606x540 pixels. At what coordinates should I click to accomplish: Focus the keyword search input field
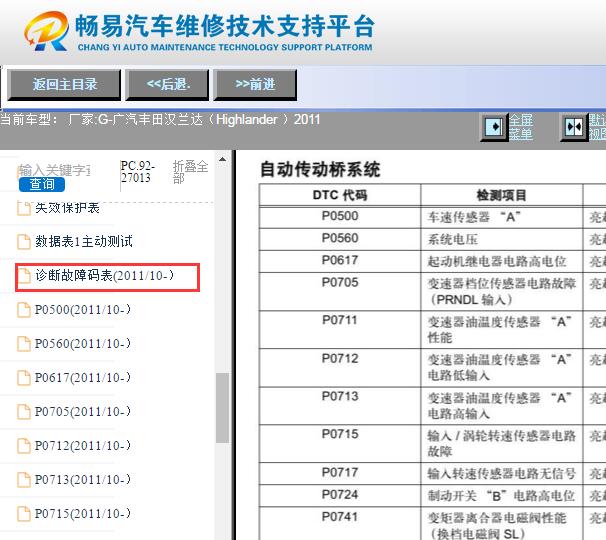pyautogui.click(x=54, y=170)
